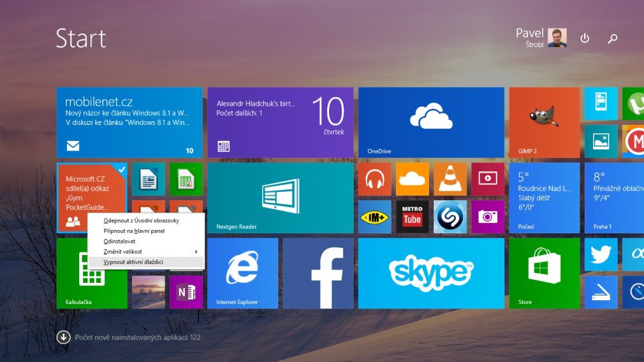Open the Photos tile with picture icon
Image resolution: width=644 pixels, height=362 pixels.
(601, 141)
